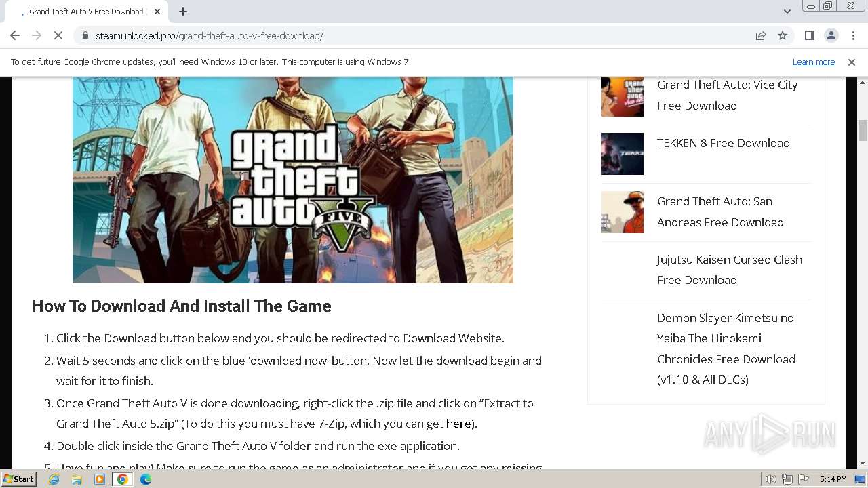Viewport: 868px width, 488px height.
Task: Open Demon Slayer Hinokami Chronicles link
Action: [726, 348]
